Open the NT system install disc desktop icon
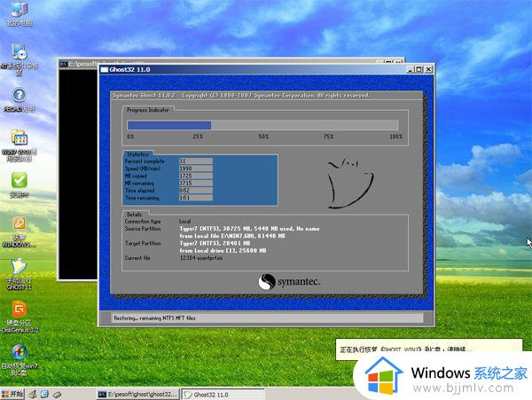This screenshot has height=400, width=532. point(19,59)
